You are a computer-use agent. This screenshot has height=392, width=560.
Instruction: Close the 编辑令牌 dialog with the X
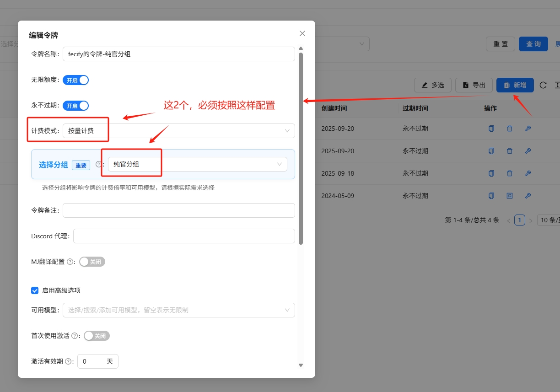click(x=302, y=33)
